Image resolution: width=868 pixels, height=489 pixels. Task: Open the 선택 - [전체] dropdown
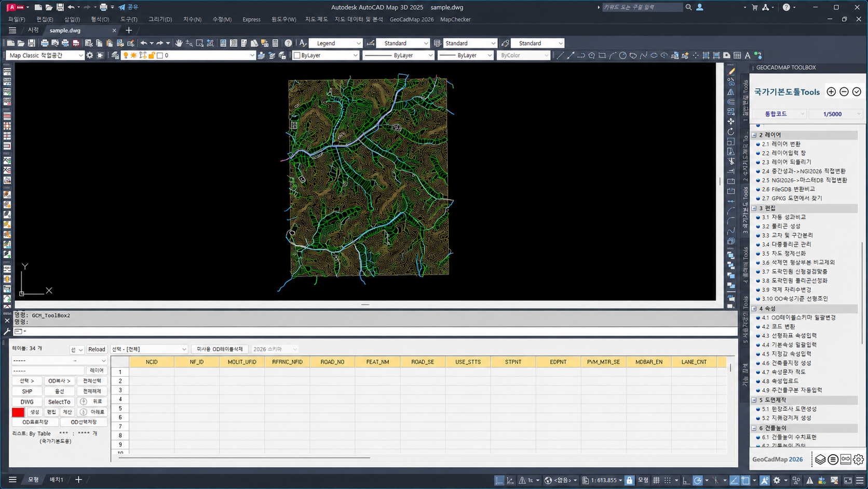click(149, 349)
